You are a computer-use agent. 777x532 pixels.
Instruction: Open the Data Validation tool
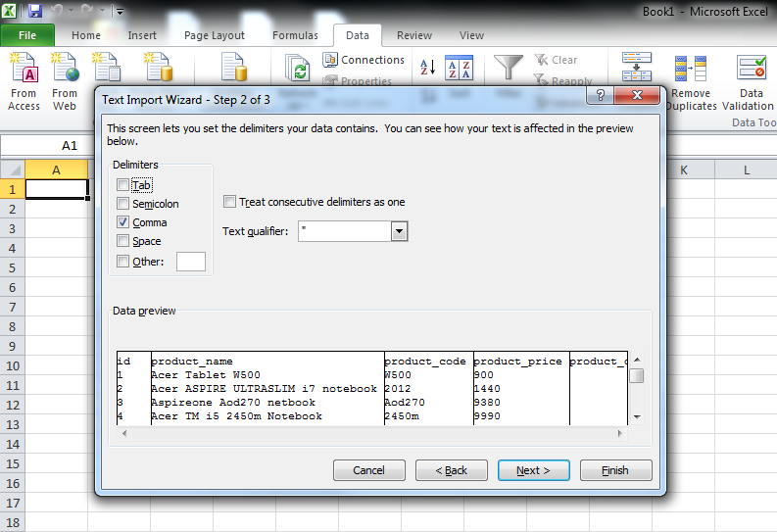click(x=751, y=82)
